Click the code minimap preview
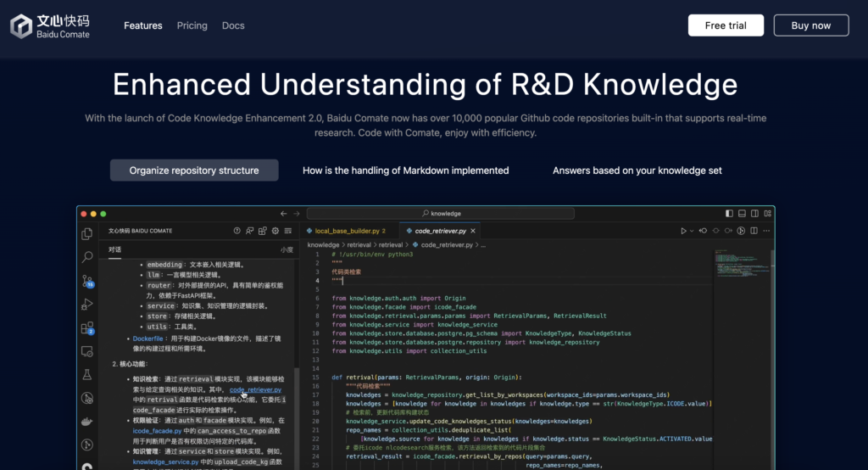Image resolution: width=868 pixels, height=470 pixels. (x=742, y=263)
